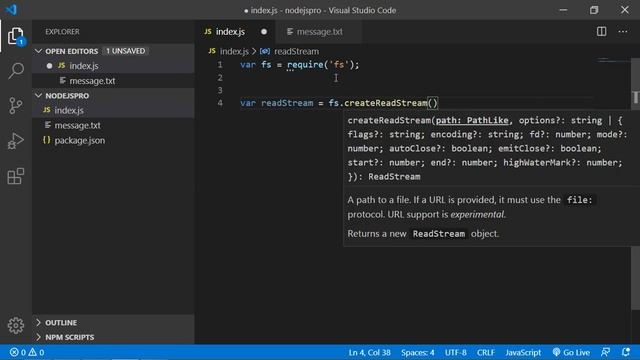Open the Explorer view in activity bar
Image resolution: width=640 pixels, height=360 pixels.
pyautogui.click(x=16, y=37)
